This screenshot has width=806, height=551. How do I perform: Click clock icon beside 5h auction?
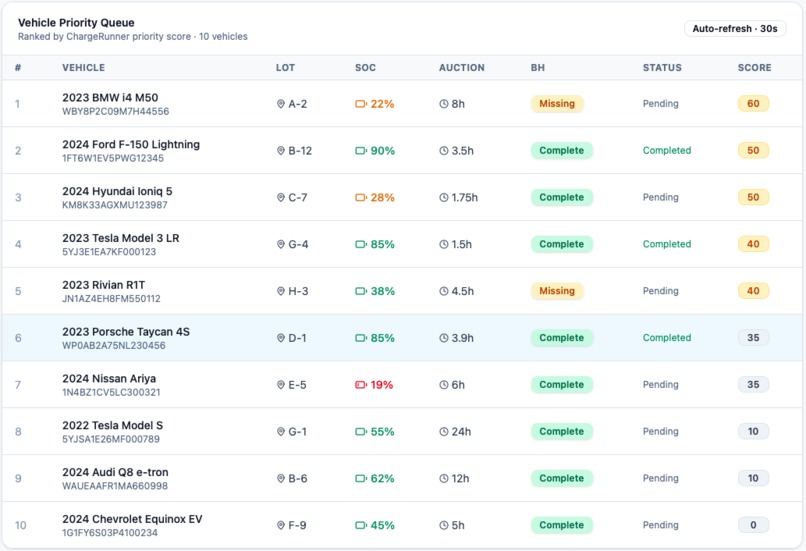click(x=444, y=525)
